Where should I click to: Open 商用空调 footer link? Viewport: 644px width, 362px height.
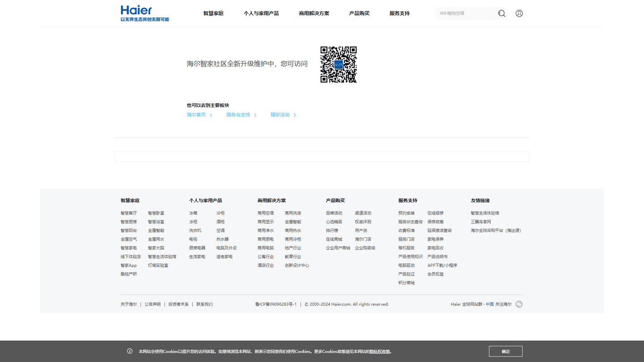point(266,213)
